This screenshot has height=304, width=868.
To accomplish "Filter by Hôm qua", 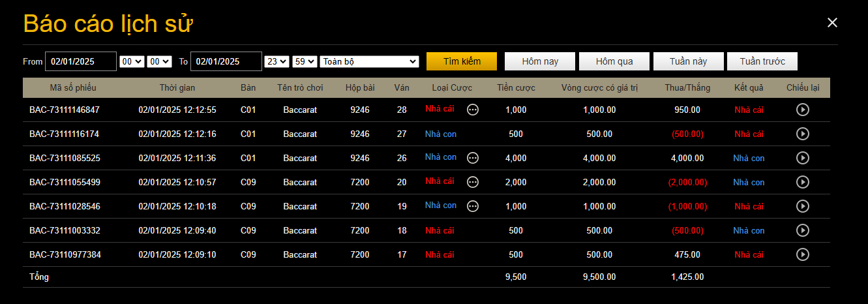I will click(x=614, y=61).
